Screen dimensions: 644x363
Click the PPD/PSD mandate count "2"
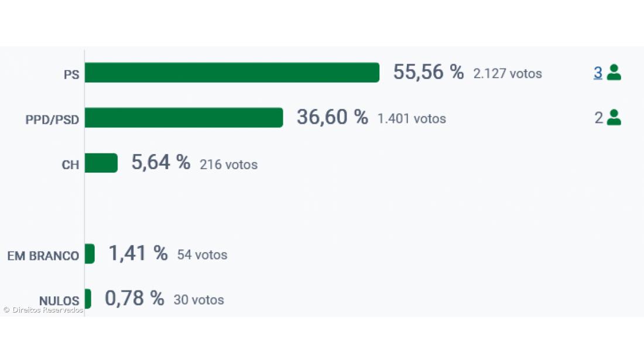tap(598, 118)
